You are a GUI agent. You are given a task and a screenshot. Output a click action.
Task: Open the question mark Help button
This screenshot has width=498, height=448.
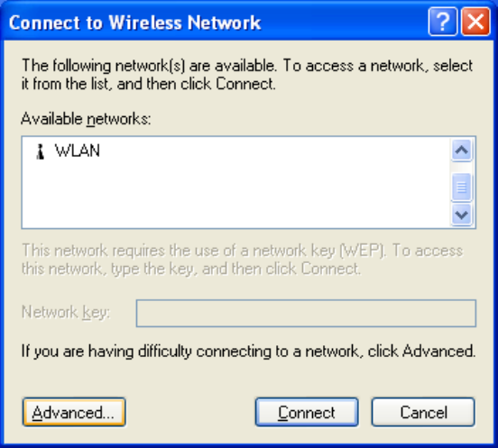coord(442,22)
